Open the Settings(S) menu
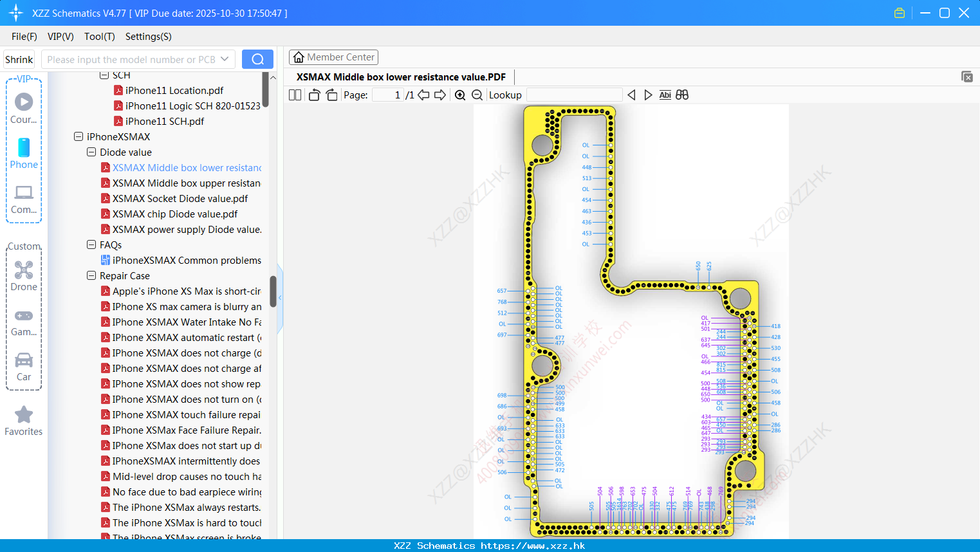980x552 pixels. pyautogui.click(x=149, y=37)
